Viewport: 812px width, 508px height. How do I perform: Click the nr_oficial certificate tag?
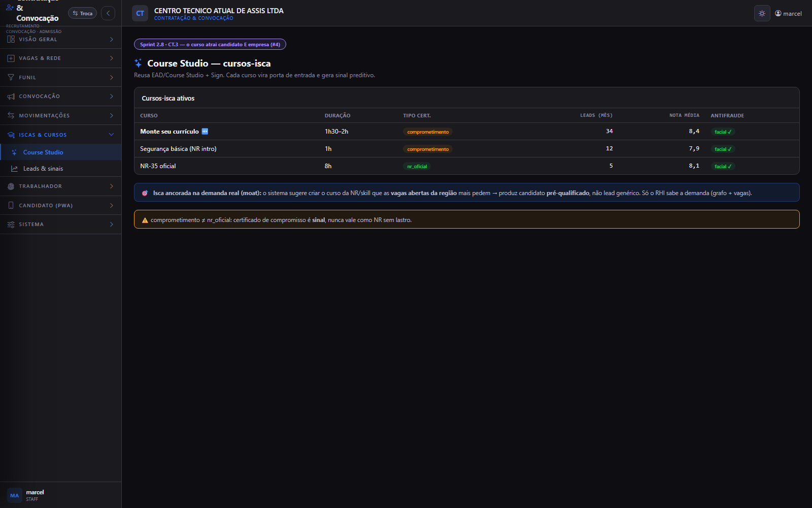coord(417,167)
